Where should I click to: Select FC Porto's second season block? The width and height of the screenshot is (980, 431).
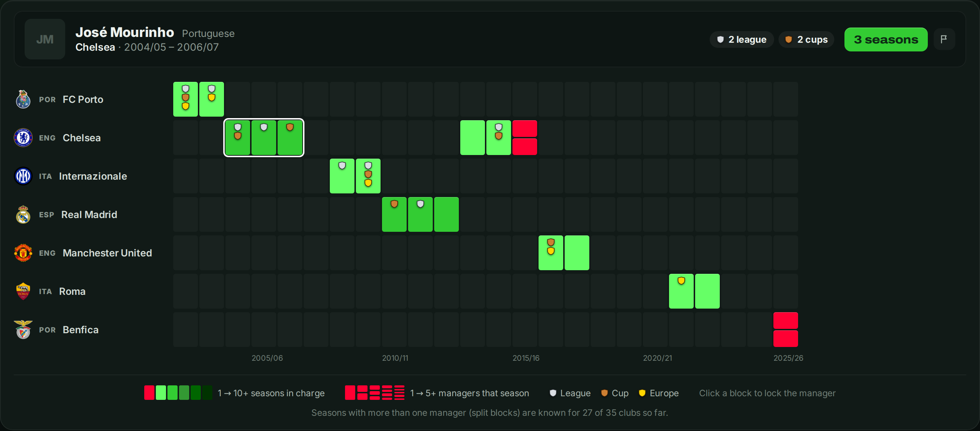pyautogui.click(x=212, y=99)
